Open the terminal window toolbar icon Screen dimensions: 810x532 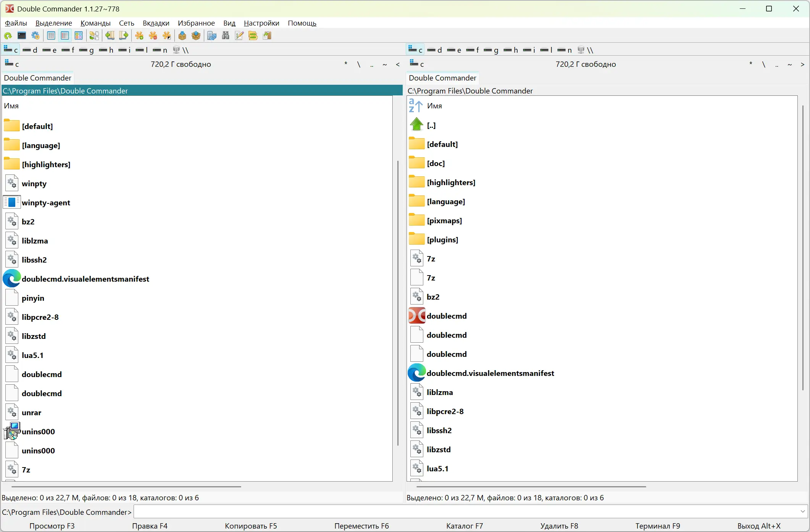click(x=22, y=36)
